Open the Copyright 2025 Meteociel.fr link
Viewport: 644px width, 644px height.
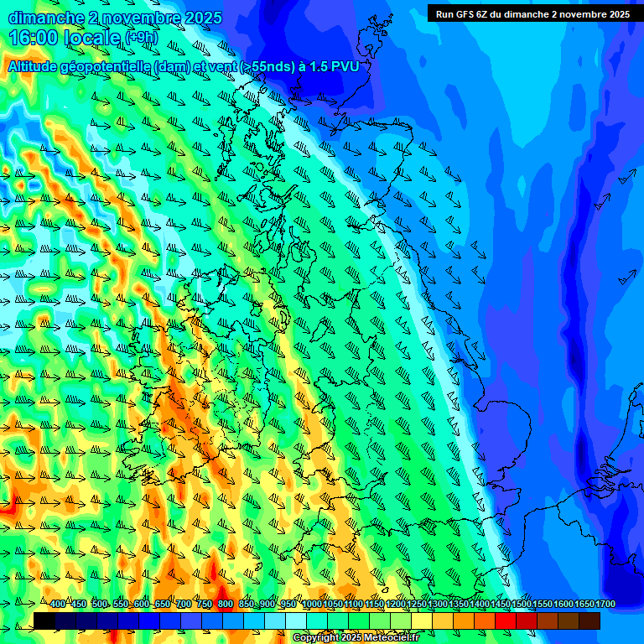click(355, 638)
